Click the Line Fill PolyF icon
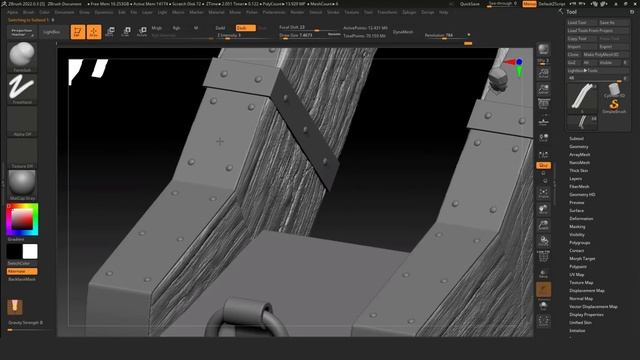The width and height of the screenshot is (640, 360). point(543,256)
